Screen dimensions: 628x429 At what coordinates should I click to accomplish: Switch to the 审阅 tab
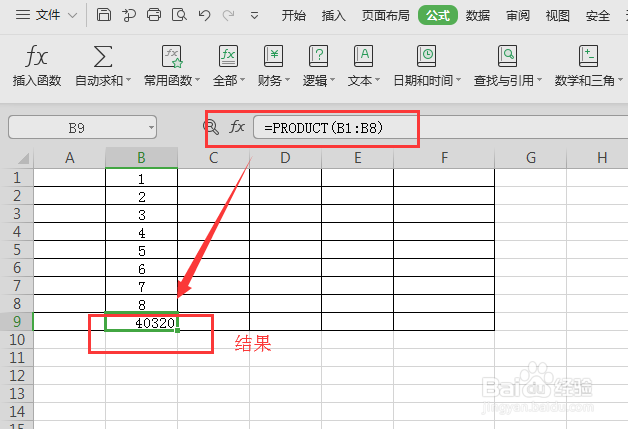pyautogui.click(x=517, y=16)
